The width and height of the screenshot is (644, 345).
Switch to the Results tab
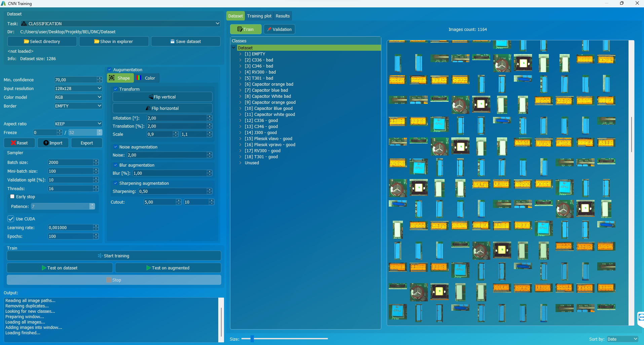(x=282, y=16)
